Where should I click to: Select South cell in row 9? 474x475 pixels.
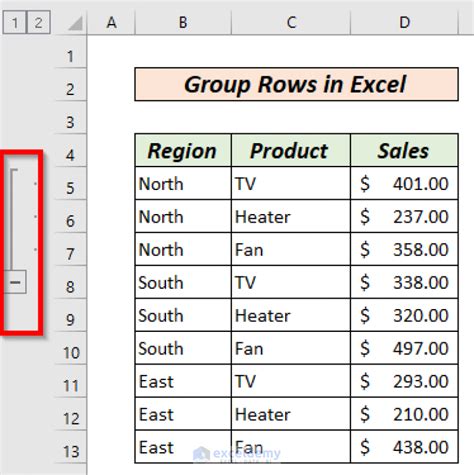(x=183, y=315)
